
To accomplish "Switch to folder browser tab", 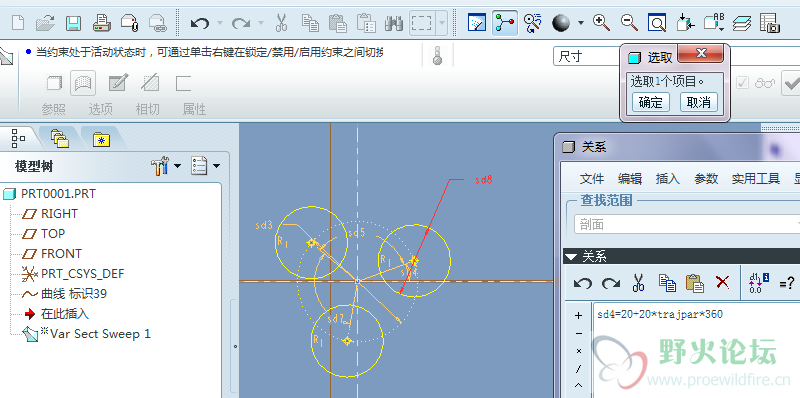I will [x=60, y=138].
